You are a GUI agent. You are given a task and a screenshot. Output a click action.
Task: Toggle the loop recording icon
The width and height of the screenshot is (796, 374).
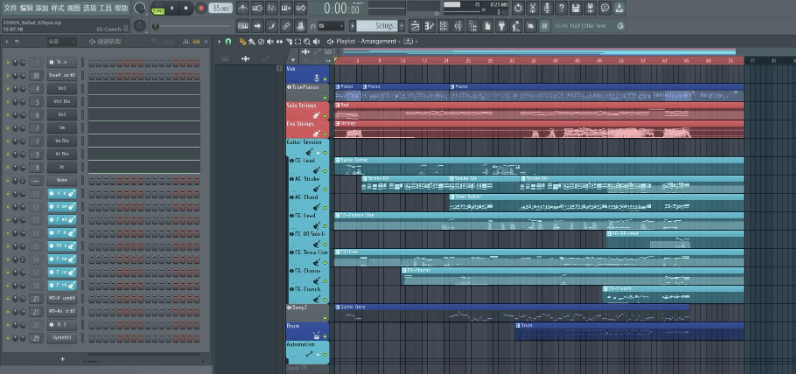[x=301, y=8]
